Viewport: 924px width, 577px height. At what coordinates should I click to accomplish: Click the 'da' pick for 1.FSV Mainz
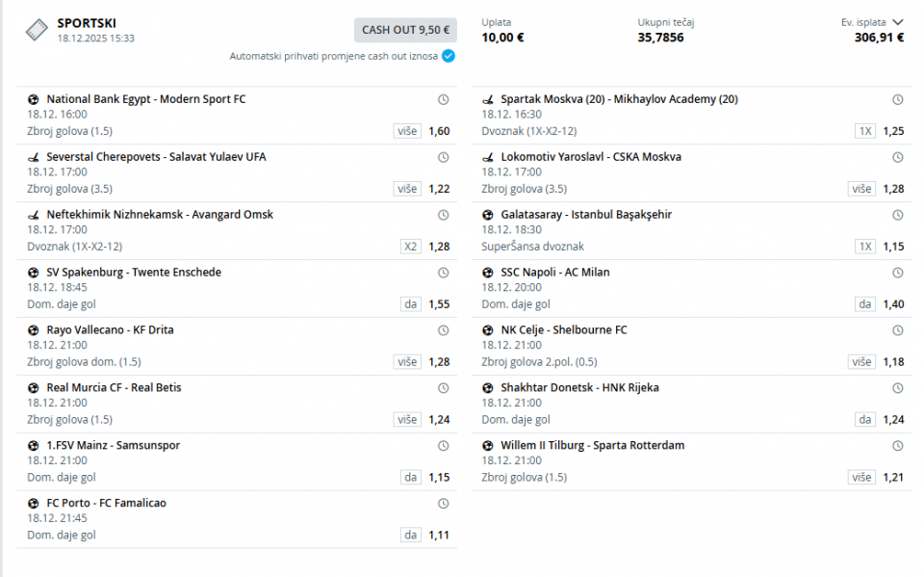(411, 477)
